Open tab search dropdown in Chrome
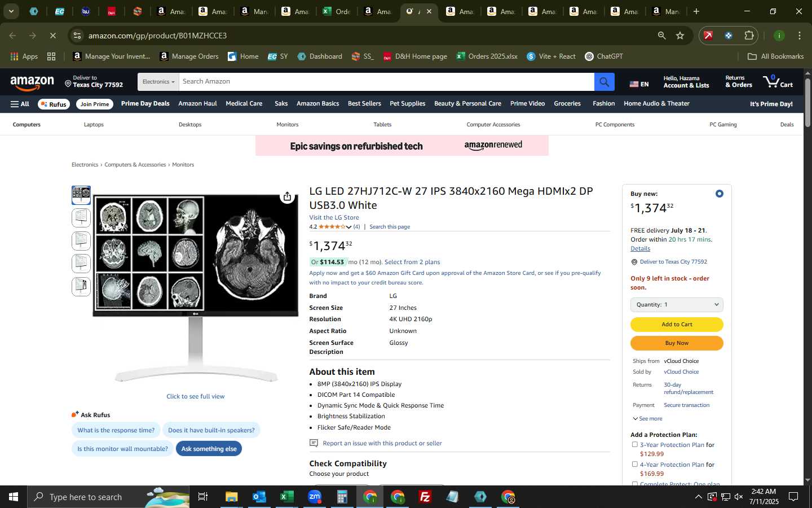Viewport: 812px width, 508px height. point(11,11)
